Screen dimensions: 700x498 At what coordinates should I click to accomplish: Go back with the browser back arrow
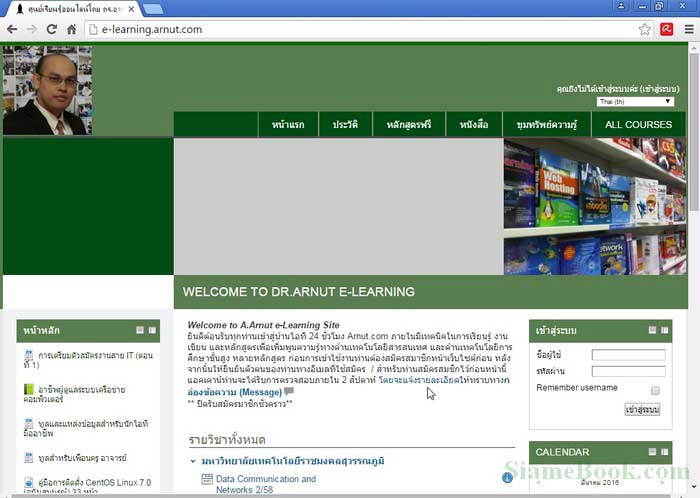click(x=12, y=29)
